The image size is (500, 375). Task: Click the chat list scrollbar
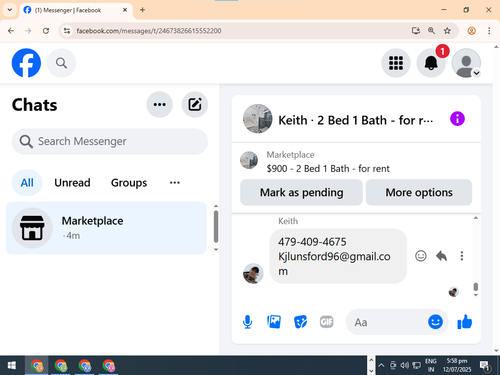[216, 227]
